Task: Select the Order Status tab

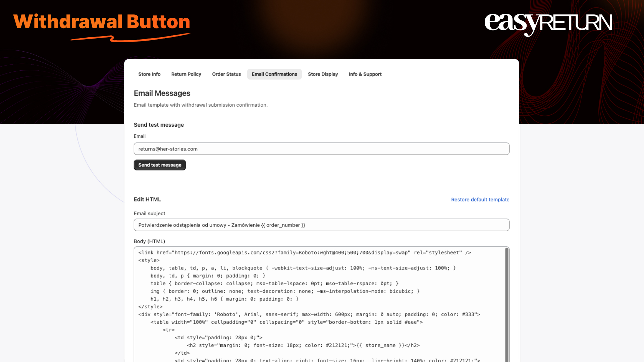Action: point(226,74)
